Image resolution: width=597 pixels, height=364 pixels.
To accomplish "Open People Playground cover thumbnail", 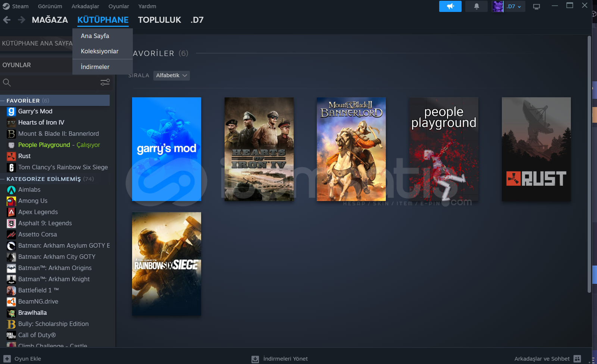I will [444, 149].
